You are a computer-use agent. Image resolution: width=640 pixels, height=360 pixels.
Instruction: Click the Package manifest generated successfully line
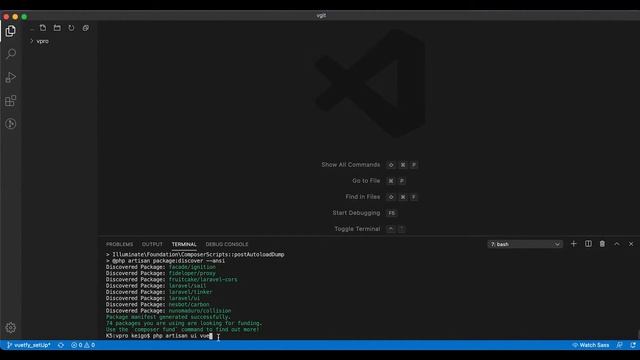[168, 317]
